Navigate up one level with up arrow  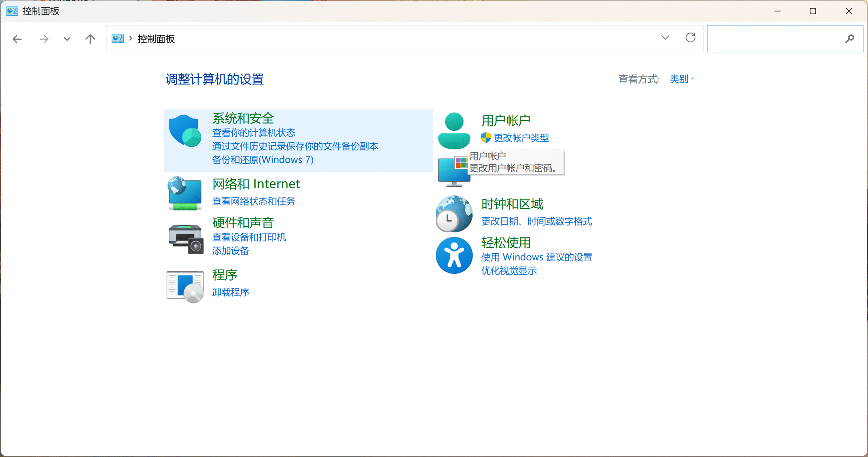pos(90,39)
